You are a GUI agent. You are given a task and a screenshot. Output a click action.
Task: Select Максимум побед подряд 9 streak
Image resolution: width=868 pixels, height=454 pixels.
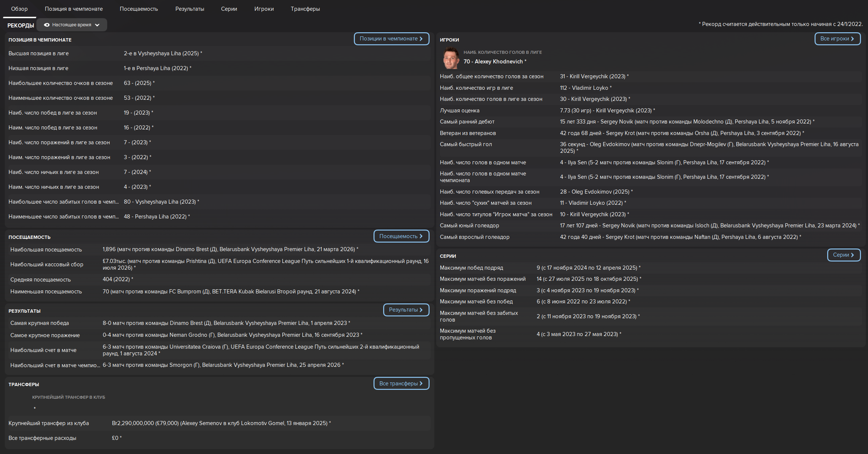588,268
